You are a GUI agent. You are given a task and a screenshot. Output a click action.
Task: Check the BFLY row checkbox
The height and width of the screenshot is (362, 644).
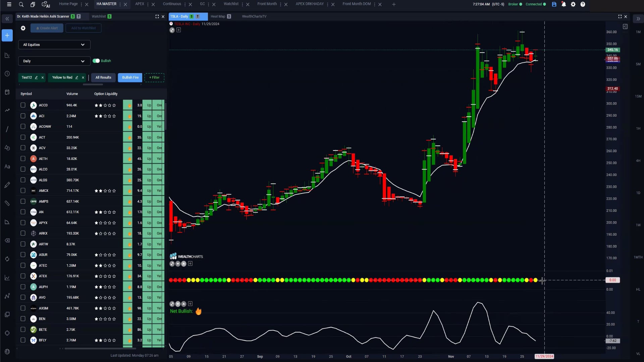(23, 340)
